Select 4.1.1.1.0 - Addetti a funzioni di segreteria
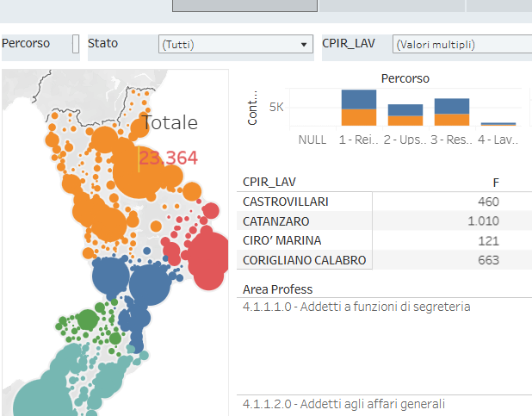 [356, 307]
